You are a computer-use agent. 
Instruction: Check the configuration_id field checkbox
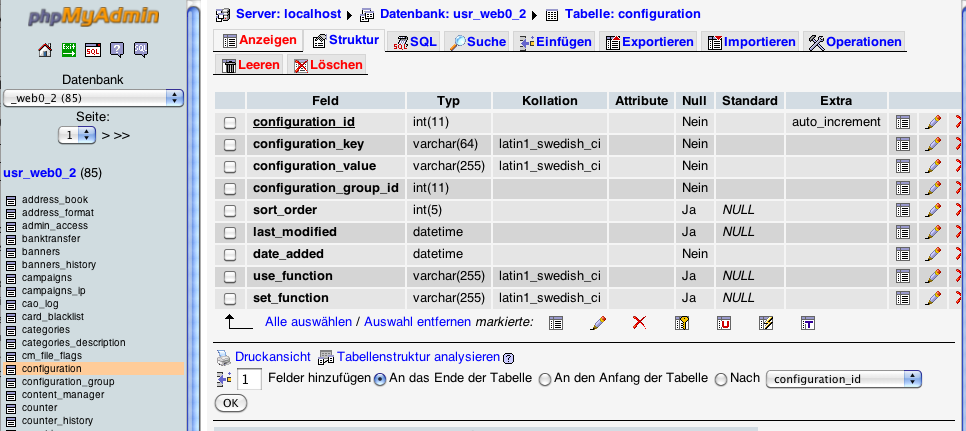230,122
